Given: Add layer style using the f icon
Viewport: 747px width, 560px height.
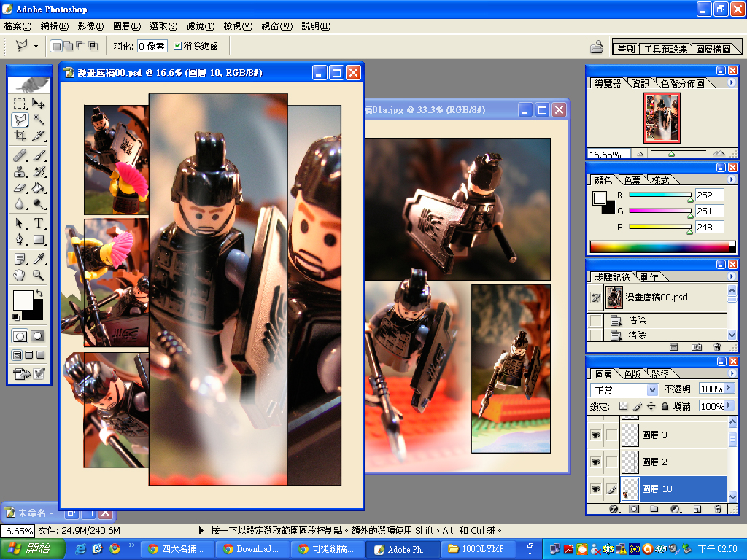Looking at the screenshot, I should (x=614, y=509).
